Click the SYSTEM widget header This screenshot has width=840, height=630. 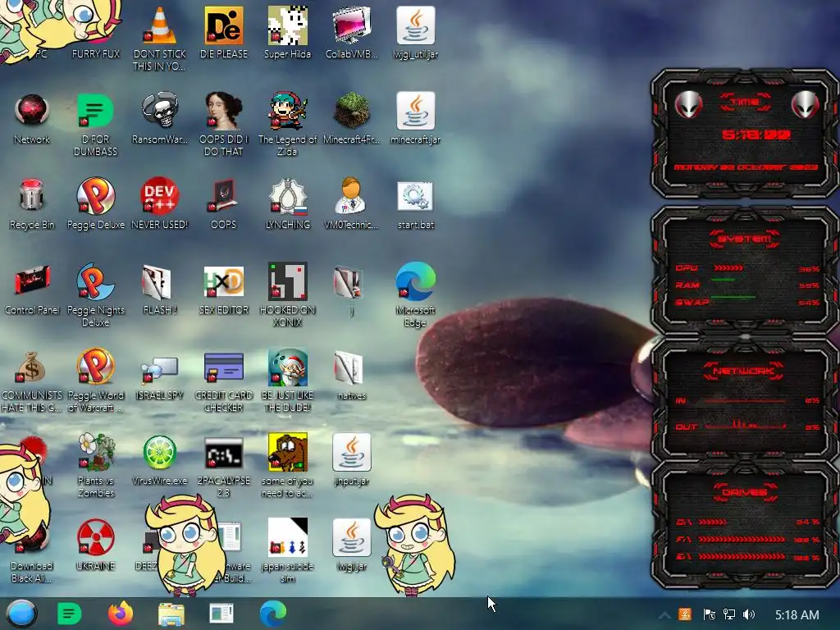click(x=745, y=239)
